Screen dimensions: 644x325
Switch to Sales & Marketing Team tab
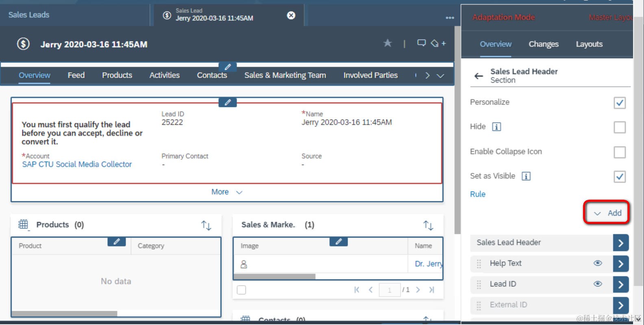point(285,75)
